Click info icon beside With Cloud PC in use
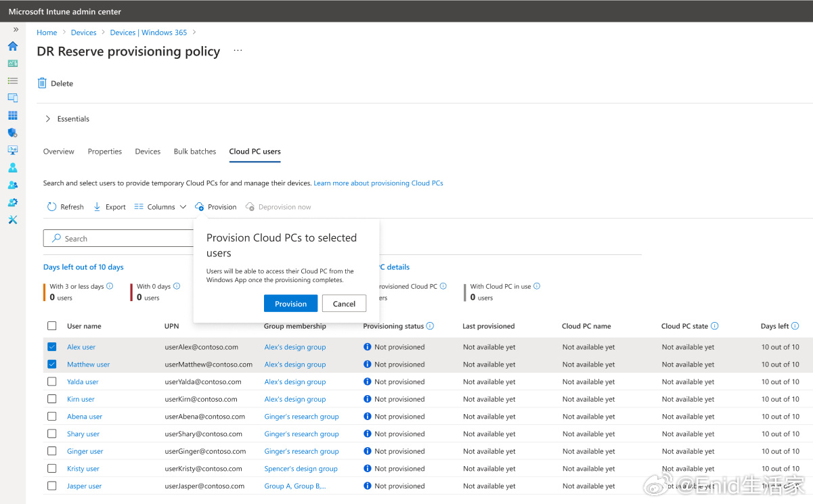Viewport: 813px width, 504px height. 537,286
